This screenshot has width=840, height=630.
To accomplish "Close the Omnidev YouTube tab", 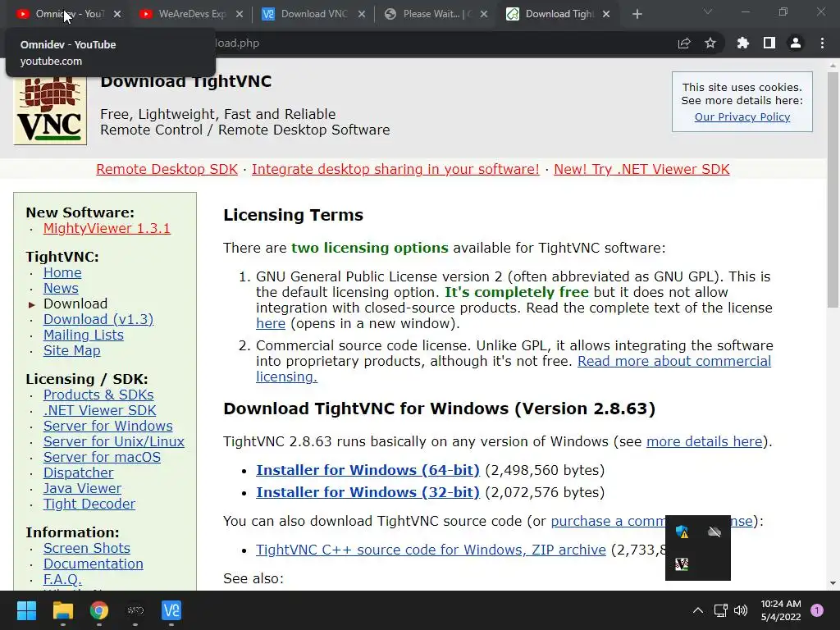I will 117,14.
